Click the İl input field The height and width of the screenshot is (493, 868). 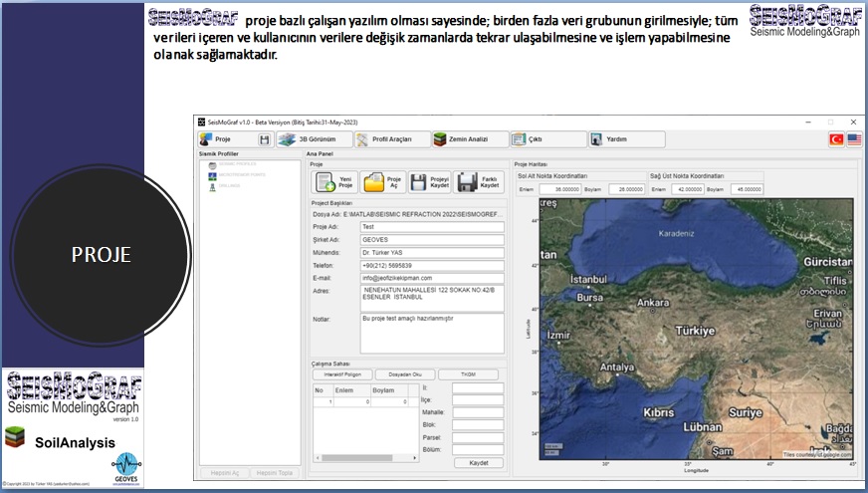478,388
